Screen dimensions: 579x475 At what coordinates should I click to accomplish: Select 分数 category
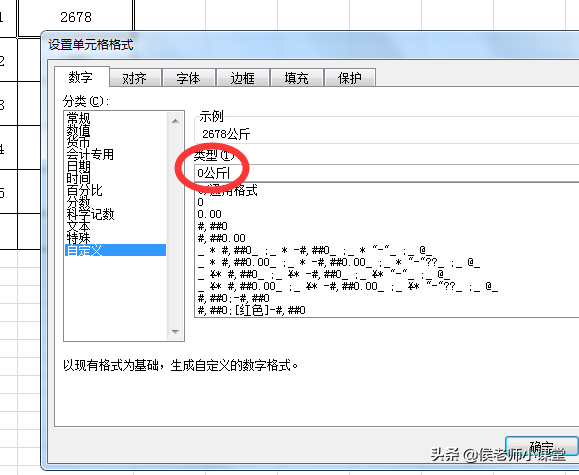[x=115, y=202]
